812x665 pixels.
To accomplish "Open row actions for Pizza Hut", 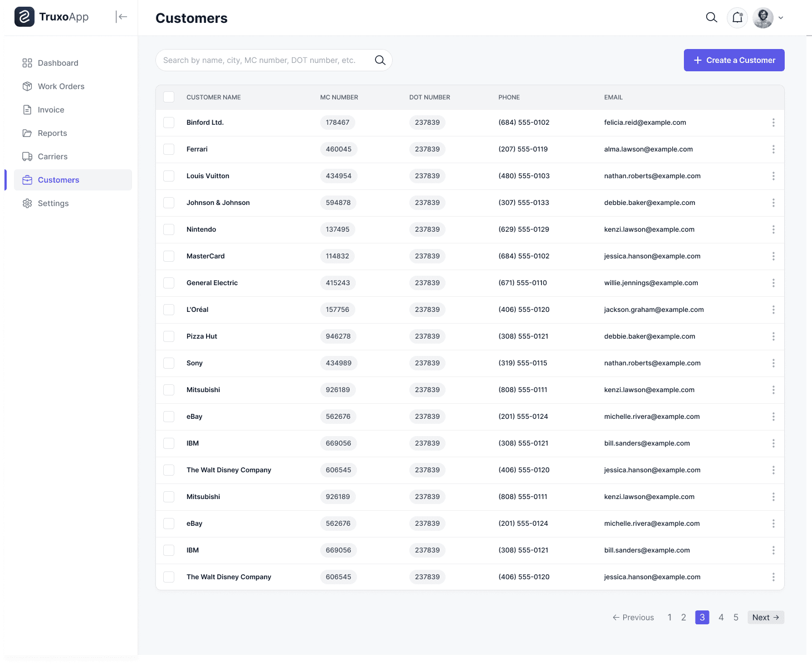I will (x=773, y=336).
